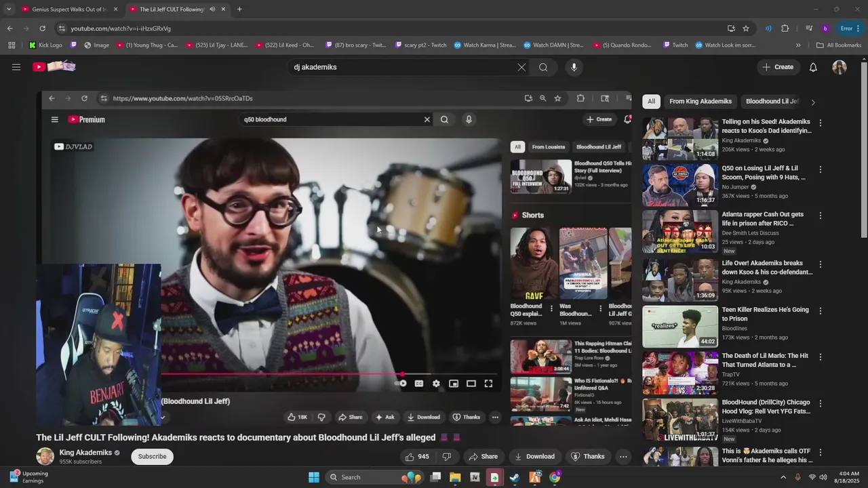
Task: Open the 'Kick Logo' bookmark
Action: 45,45
